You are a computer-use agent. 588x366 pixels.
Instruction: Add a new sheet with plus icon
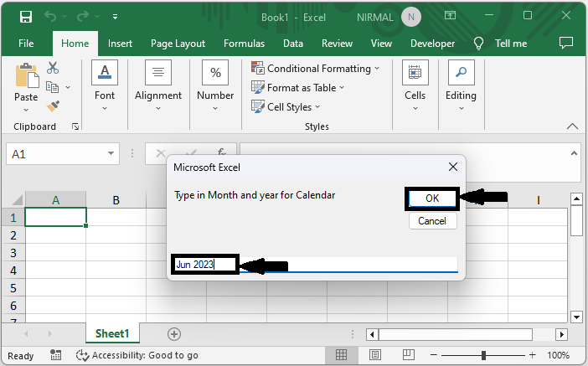coord(174,333)
